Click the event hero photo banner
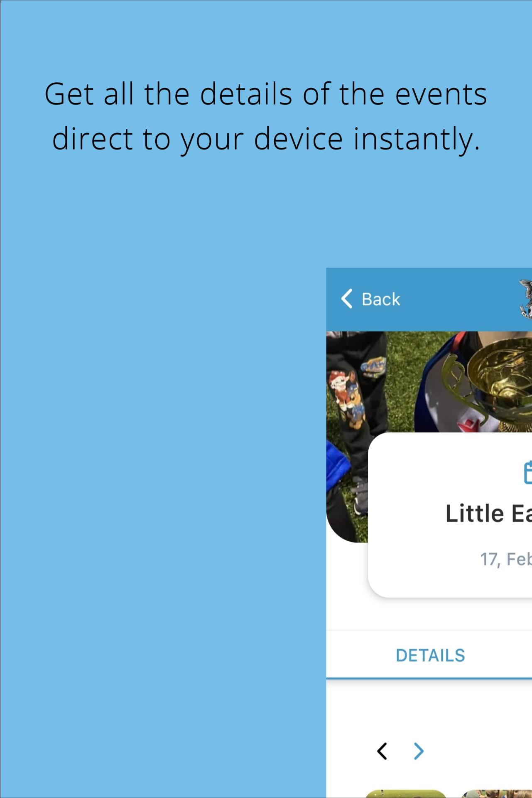The image size is (532, 798). click(429, 436)
